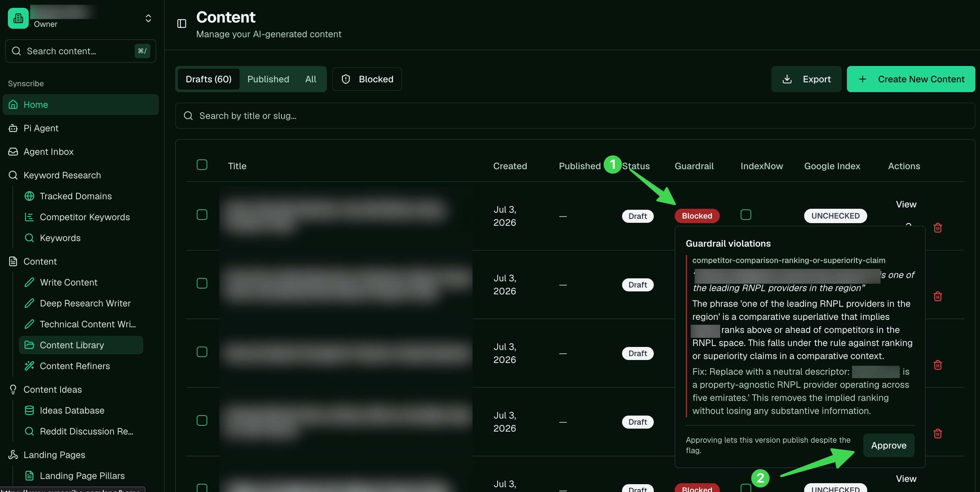Click the Guardrail violations popup heading
980x492 pixels.
click(728, 244)
